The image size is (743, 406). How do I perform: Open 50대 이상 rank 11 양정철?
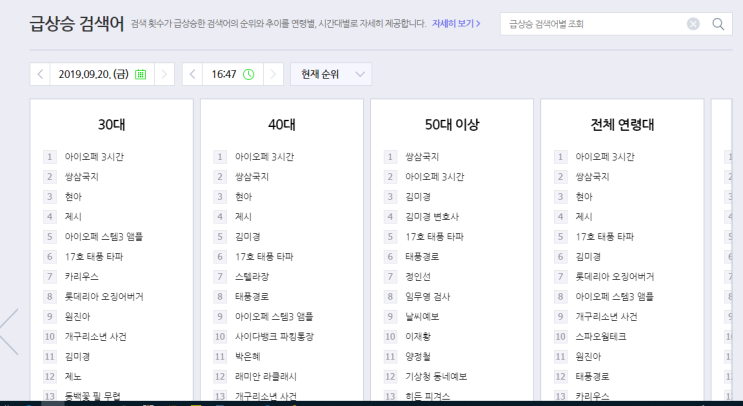(x=417, y=356)
